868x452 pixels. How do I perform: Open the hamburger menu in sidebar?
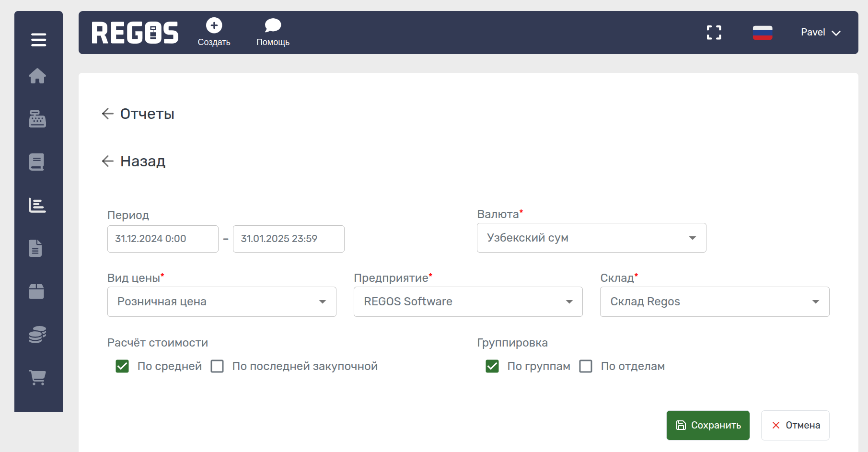pyautogui.click(x=38, y=40)
